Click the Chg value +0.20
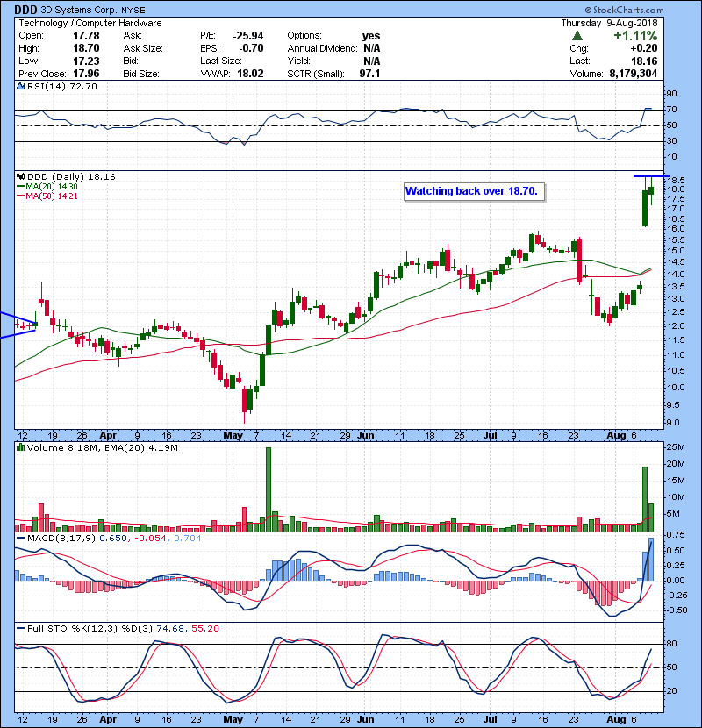The width and height of the screenshot is (702, 728). click(644, 48)
